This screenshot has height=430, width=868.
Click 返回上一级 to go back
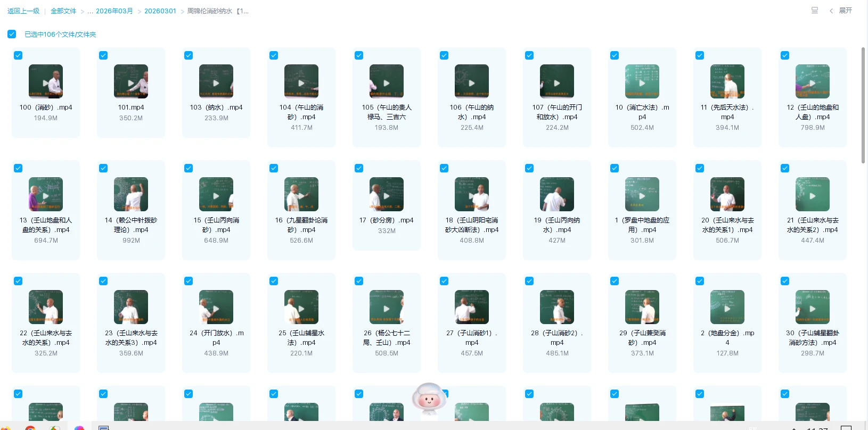click(x=23, y=11)
